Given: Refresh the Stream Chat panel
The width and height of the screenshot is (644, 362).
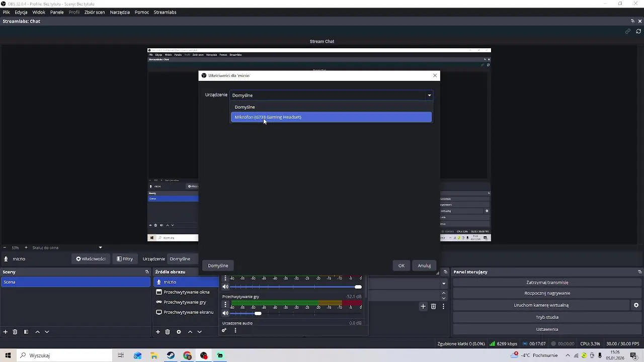Looking at the screenshot, I should pyautogui.click(x=638, y=31).
